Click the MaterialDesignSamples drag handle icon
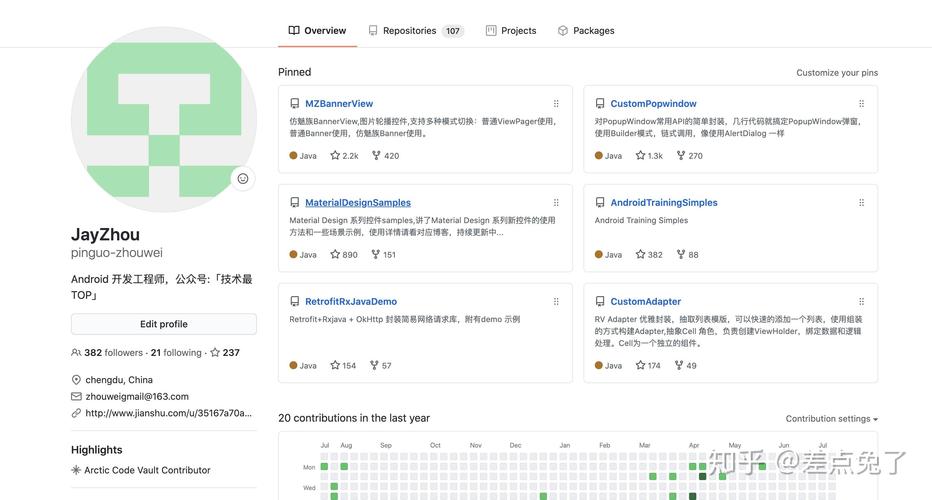Screen dimensions: 932x500 click(556, 203)
